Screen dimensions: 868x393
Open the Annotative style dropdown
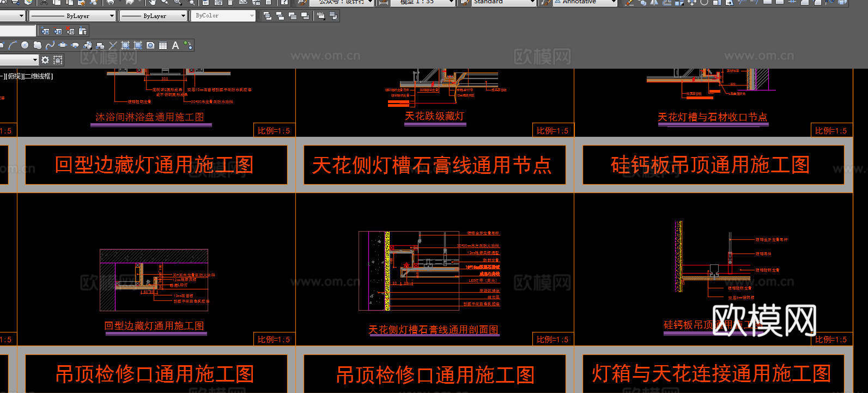click(x=585, y=2)
